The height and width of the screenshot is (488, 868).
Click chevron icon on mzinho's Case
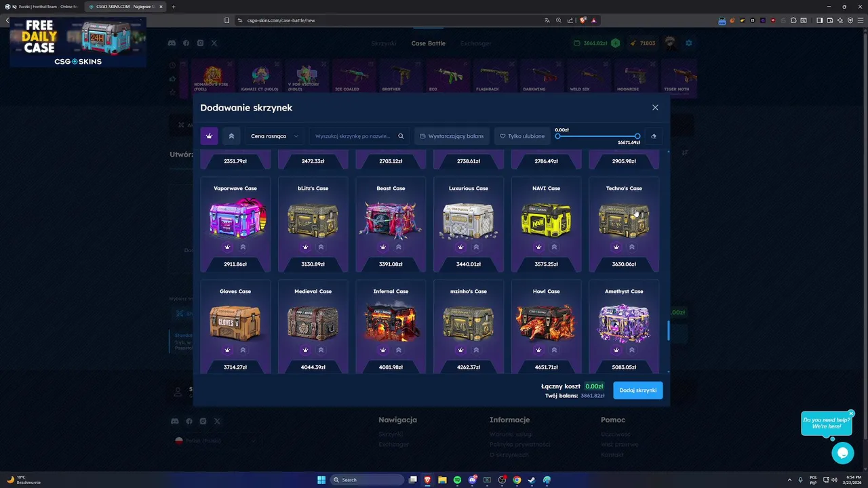[476, 350]
